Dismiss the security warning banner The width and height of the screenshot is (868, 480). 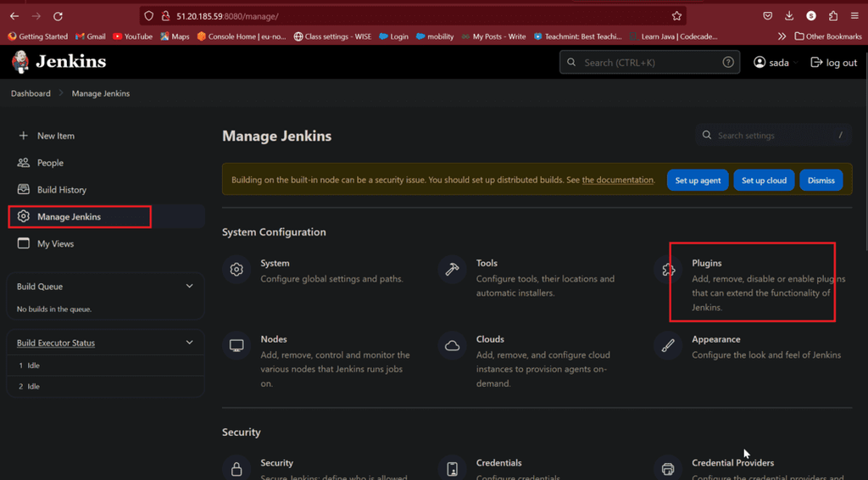coord(821,180)
